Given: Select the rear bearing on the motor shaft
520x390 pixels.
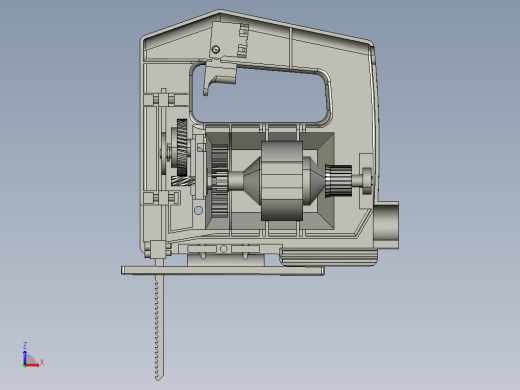Looking at the screenshot, I should point(367,181).
